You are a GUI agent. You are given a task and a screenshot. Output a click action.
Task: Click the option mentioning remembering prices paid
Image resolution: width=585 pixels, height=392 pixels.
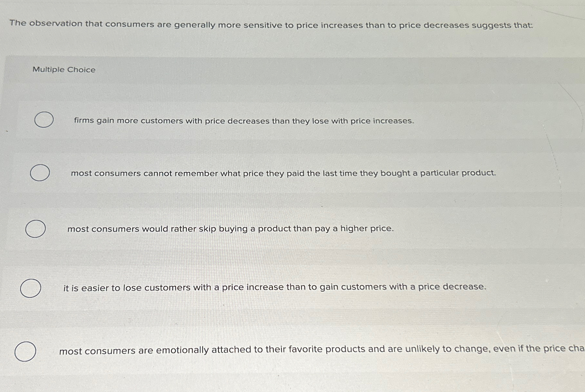(x=283, y=174)
